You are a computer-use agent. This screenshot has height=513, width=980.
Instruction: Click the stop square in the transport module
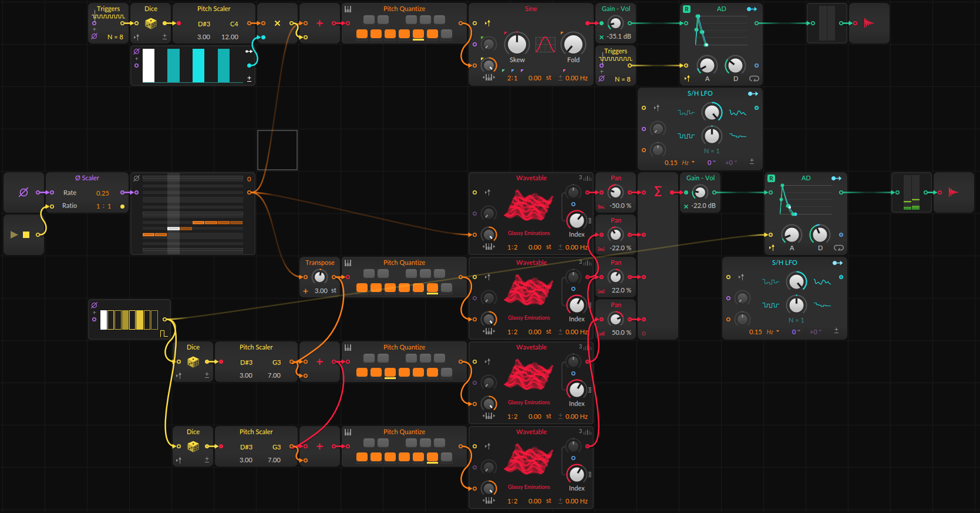[26, 234]
